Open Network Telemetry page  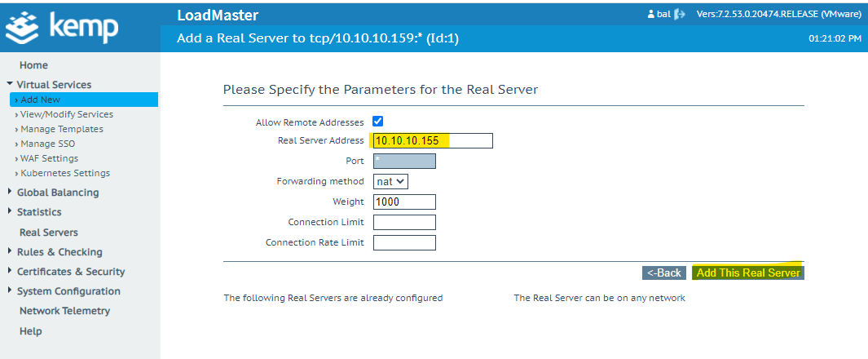click(64, 311)
